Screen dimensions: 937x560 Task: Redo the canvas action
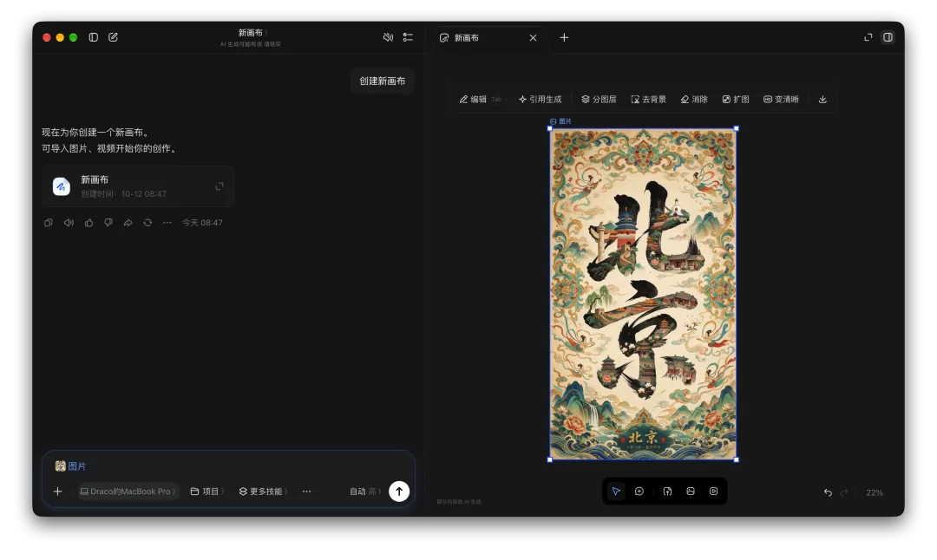(x=844, y=492)
